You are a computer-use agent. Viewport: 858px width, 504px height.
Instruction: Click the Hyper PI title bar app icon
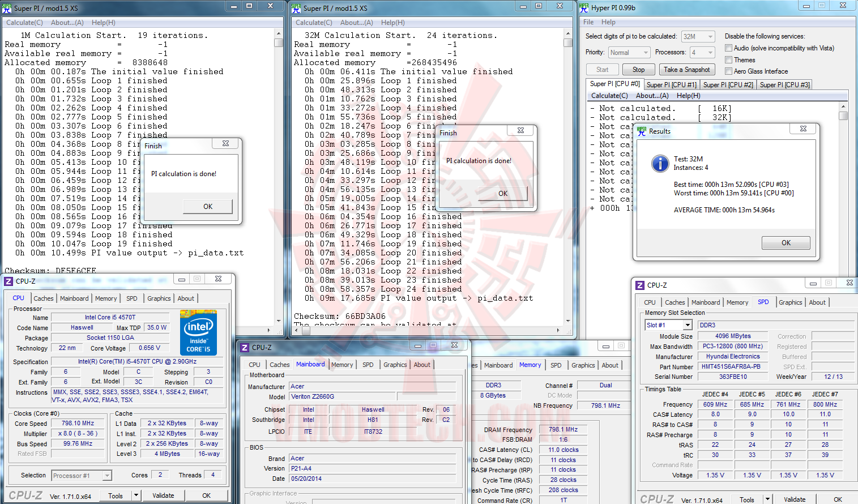pyautogui.click(x=584, y=8)
